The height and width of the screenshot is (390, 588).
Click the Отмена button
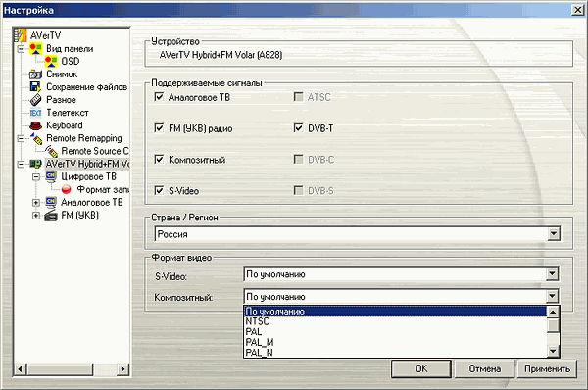(x=484, y=369)
